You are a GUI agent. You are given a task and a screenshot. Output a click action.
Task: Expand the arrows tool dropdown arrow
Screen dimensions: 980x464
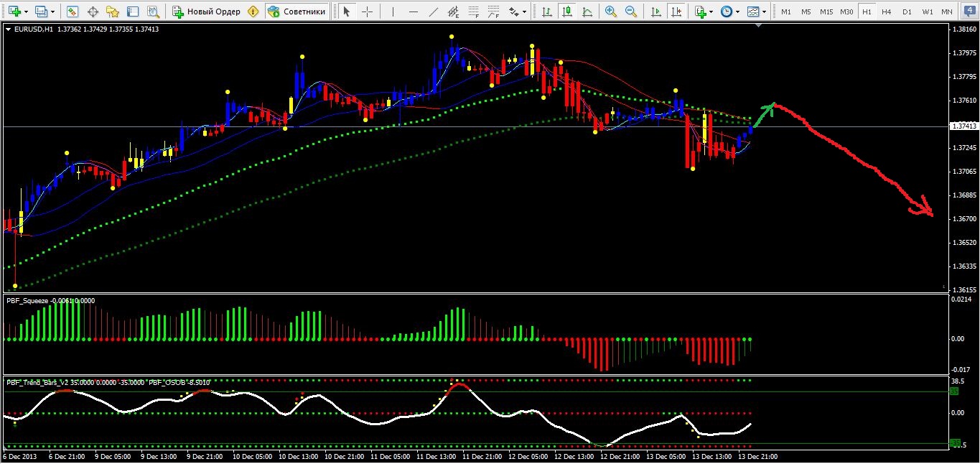[x=525, y=12]
